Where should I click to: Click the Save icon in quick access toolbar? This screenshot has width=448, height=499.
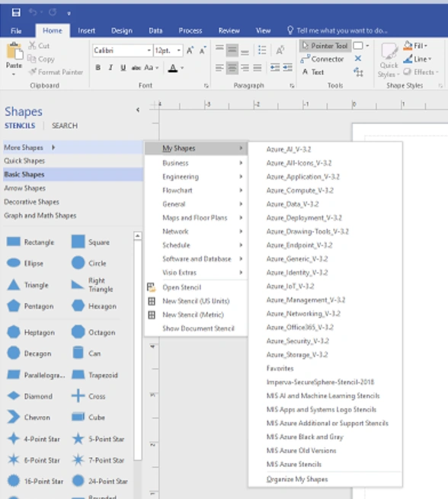click(16, 12)
